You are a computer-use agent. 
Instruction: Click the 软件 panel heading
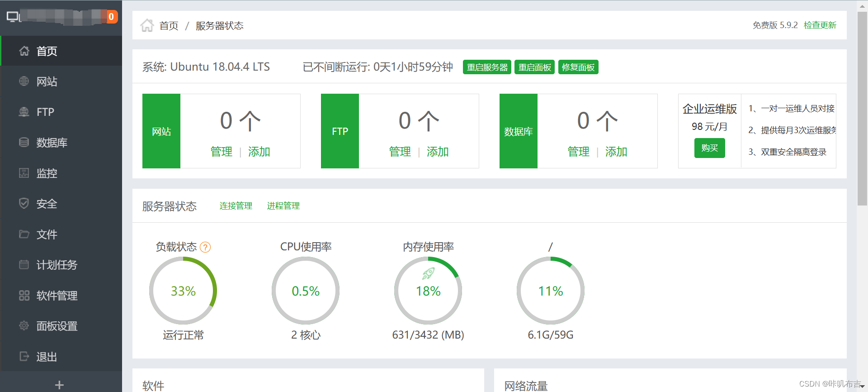(153, 386)
